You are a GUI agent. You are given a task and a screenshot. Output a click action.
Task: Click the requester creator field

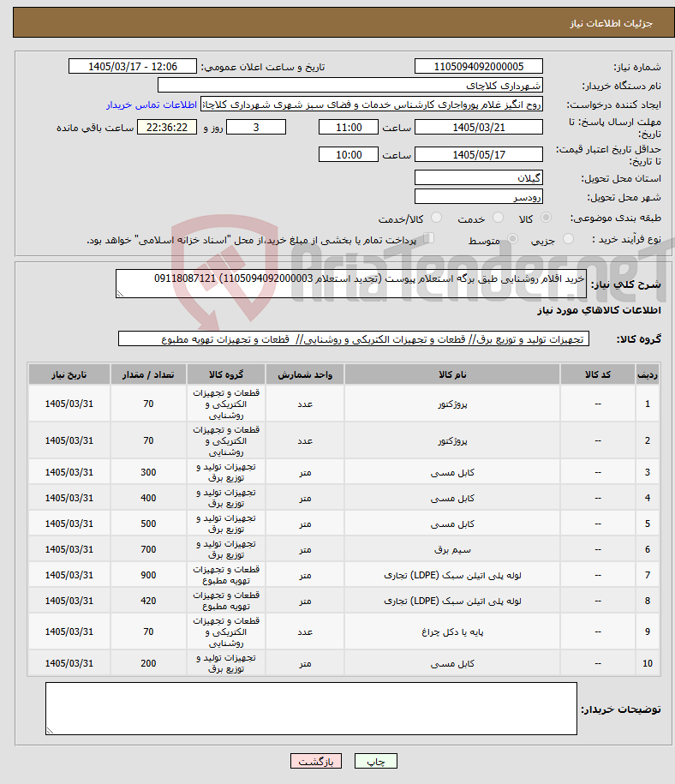[372, 105]
